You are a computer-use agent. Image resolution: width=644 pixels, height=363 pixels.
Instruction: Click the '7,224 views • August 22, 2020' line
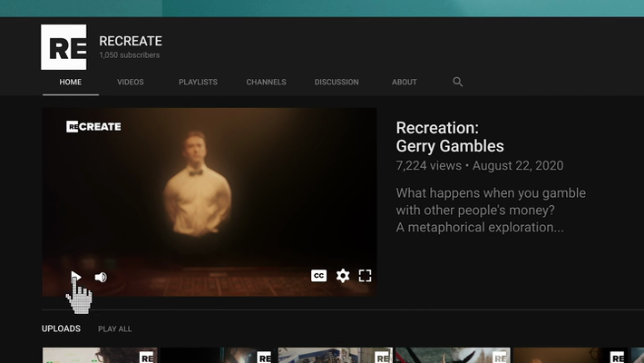tap(480, 166)
